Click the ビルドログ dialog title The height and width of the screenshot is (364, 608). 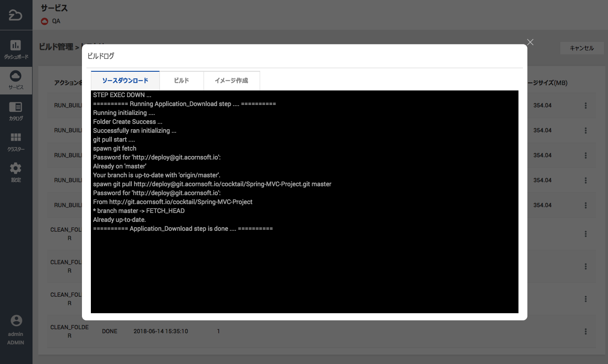101,56
